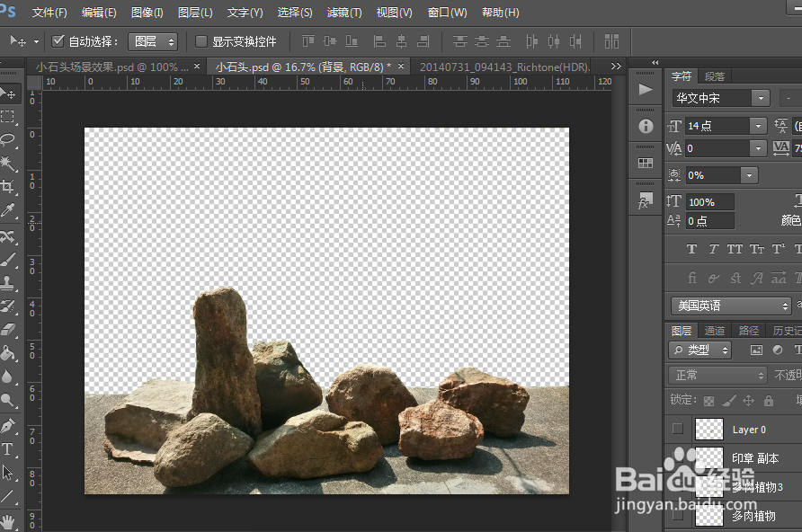Toggle lock all padlock icon
This screenshot has width=802, height=532.
click(x=768, y=401)
